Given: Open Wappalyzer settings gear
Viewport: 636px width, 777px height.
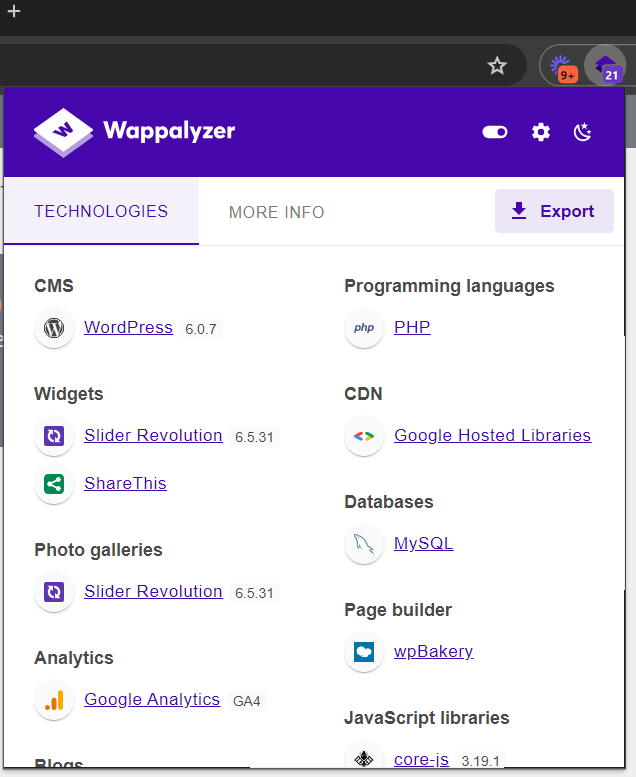Looking at the screenshot, I should pos(540,132).
